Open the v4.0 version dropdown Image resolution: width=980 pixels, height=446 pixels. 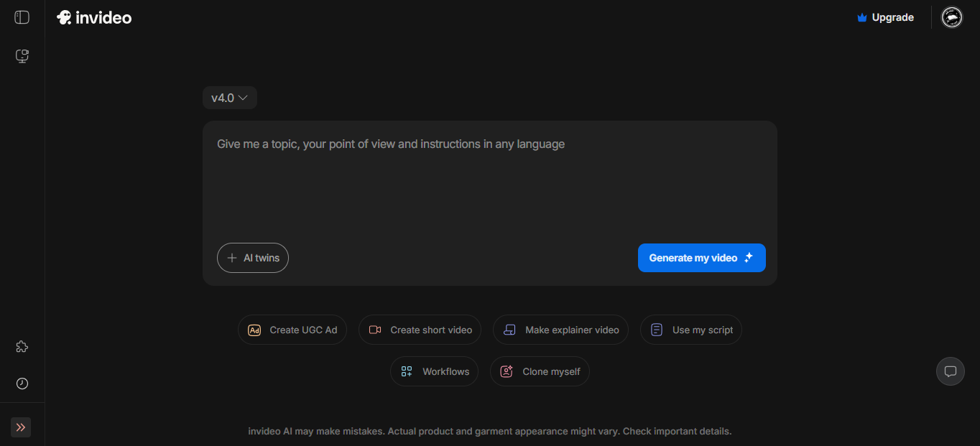tap(230, 98)
